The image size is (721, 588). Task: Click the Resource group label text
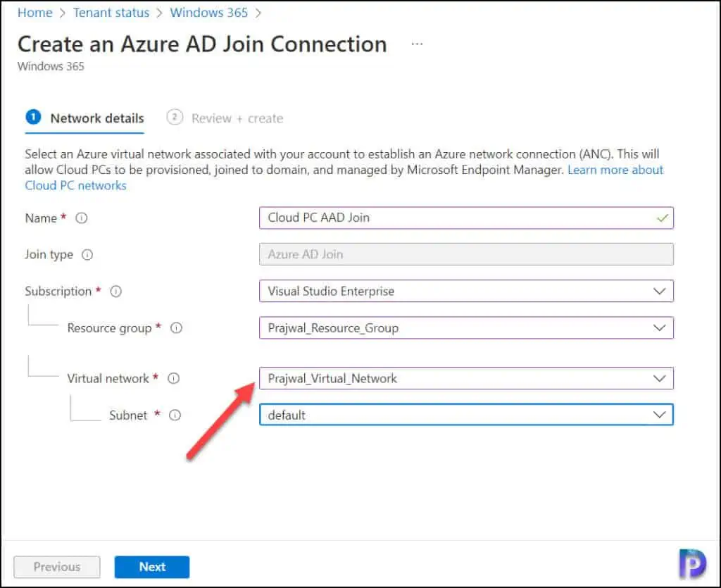point(109,328)
